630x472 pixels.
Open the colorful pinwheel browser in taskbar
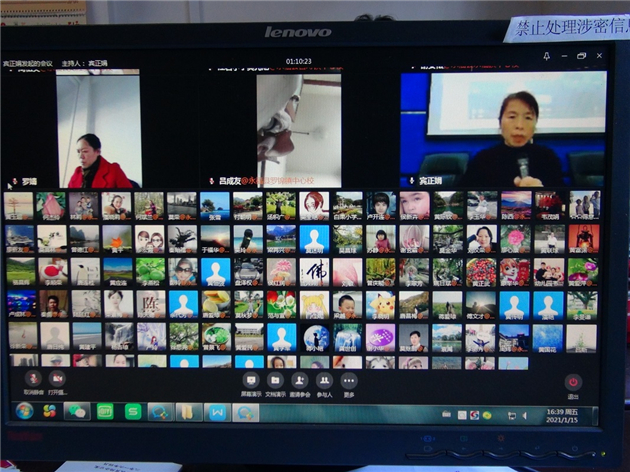[x=50, y=412]
